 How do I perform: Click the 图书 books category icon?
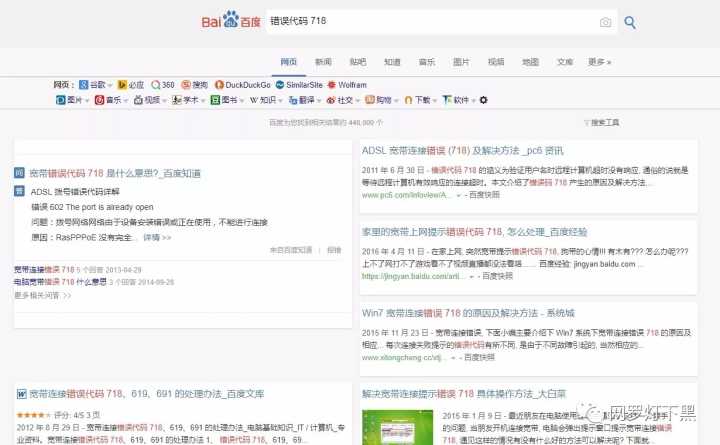215,100
